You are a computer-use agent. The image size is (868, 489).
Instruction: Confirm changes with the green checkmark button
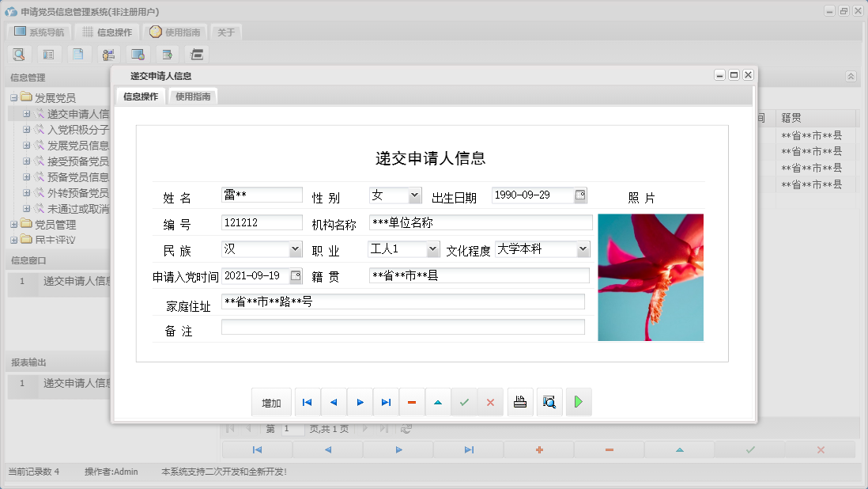tap(464, 402)
